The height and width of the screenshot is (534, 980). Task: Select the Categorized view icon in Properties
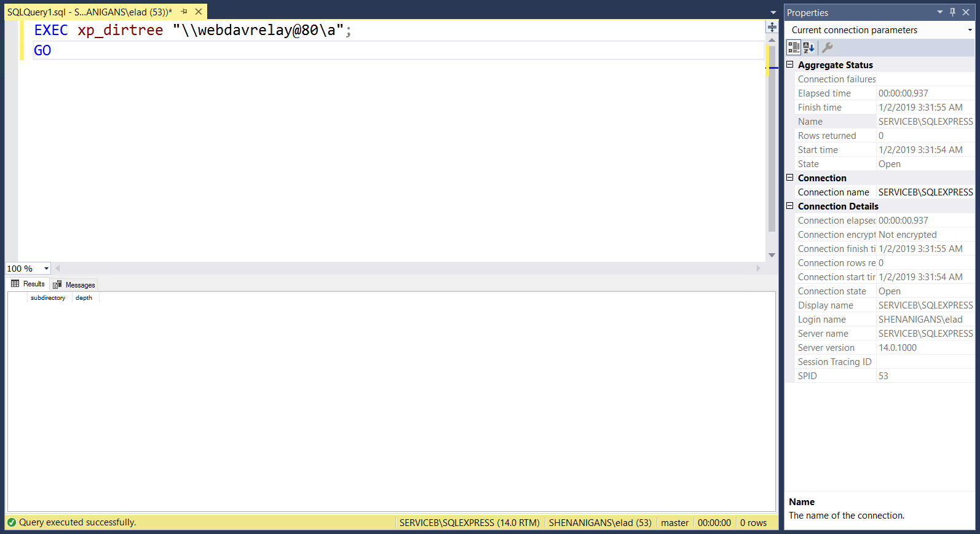[794, 47]
